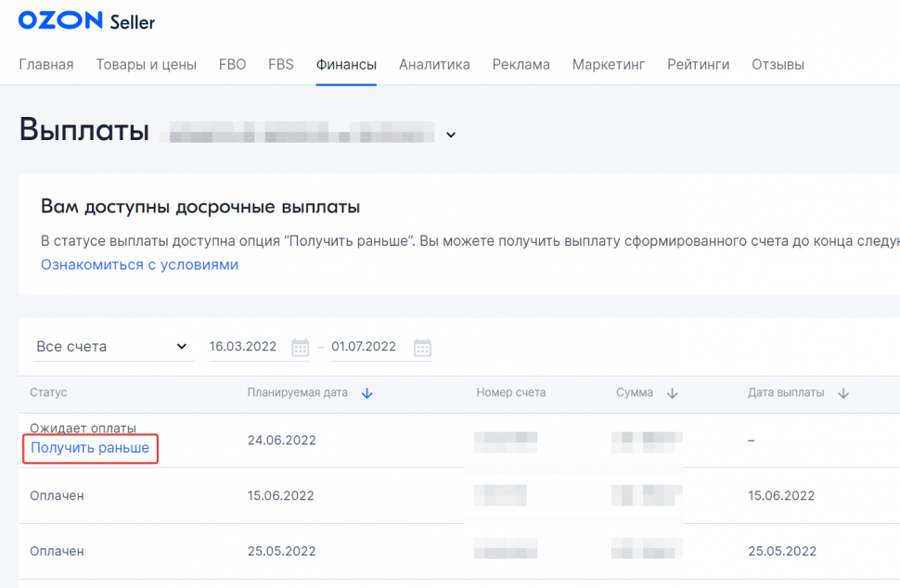This screenshot has height=588, width=900.
Task: Switch to the FBS tab
Action: click(281, 64)
